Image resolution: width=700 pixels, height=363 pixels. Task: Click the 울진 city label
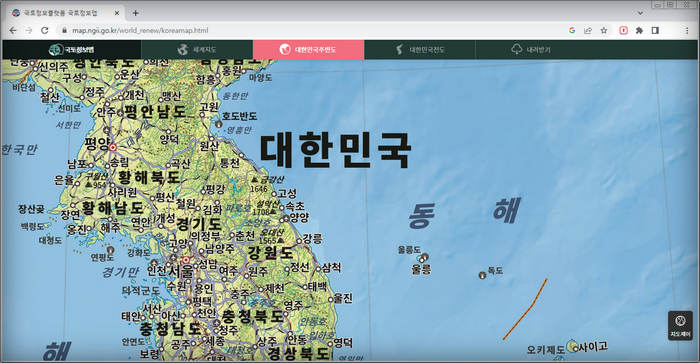[x=343, y=298]
